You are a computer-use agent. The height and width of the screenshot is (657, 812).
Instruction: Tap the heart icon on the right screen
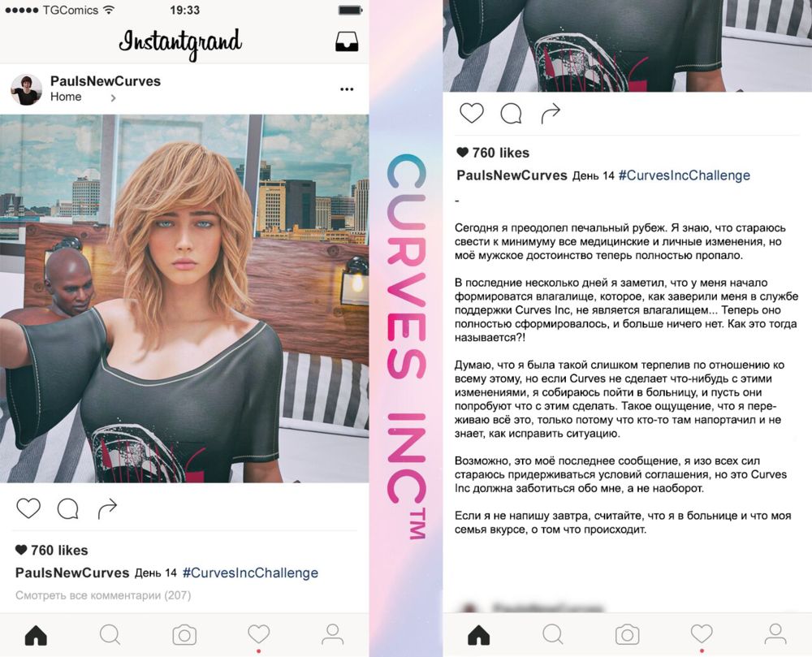(x=472, y=114)
